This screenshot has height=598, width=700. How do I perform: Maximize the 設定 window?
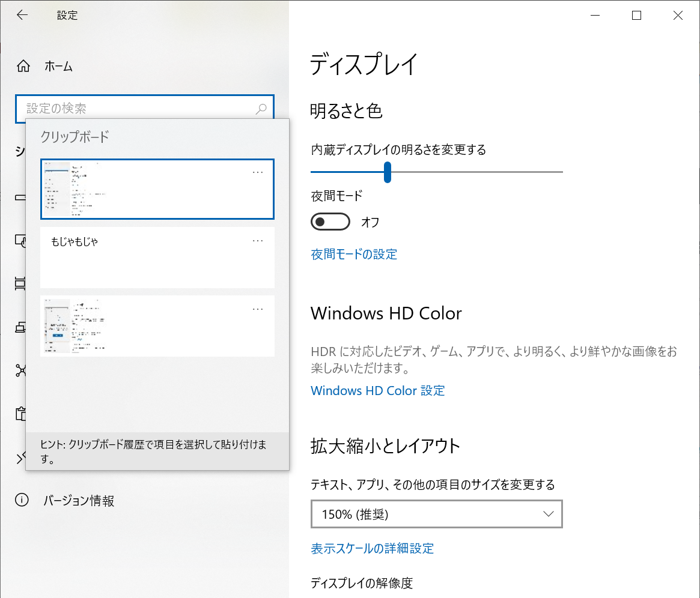coord(636,15)
